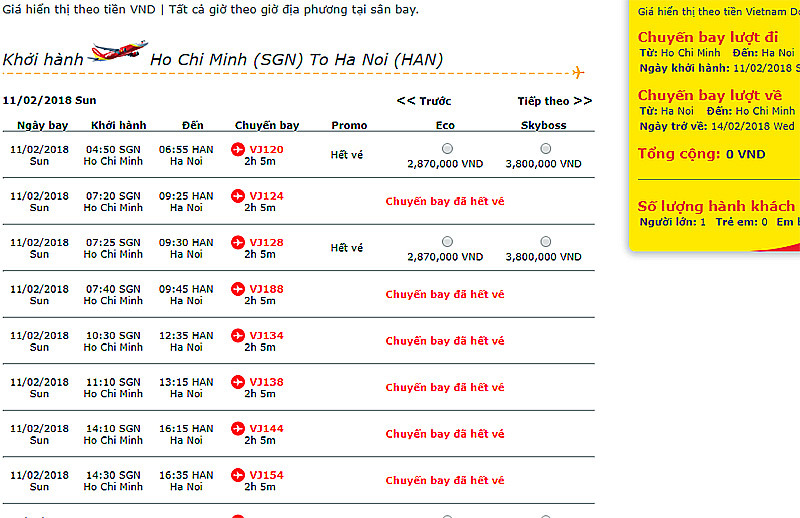
Task: Expand flight details icon for VJ124
Action: point(238,196)
